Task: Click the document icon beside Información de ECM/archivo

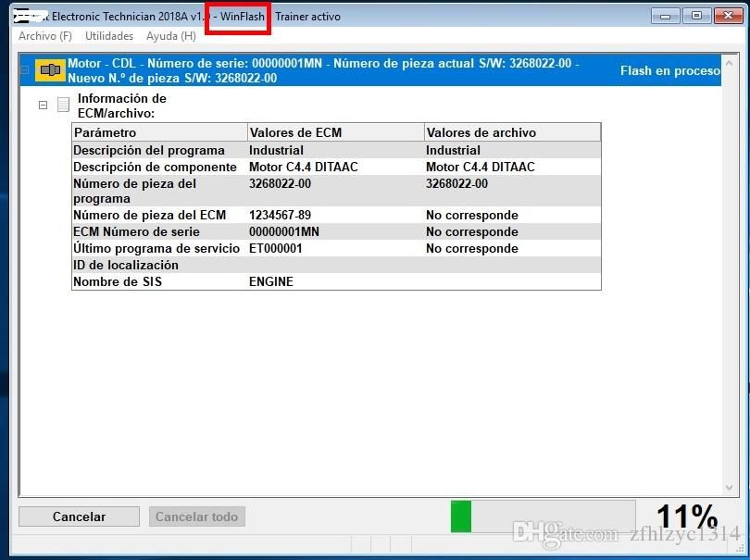Action: click(x=63, y=105)
